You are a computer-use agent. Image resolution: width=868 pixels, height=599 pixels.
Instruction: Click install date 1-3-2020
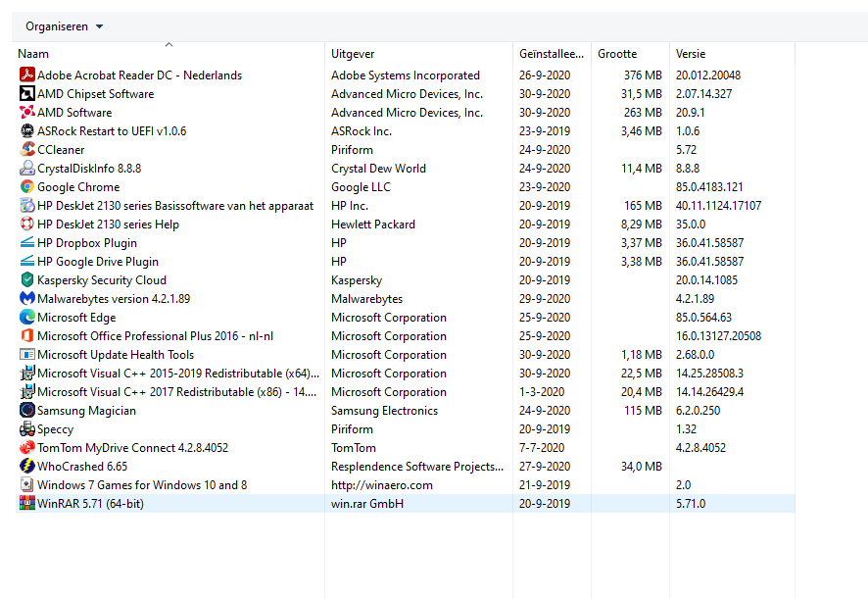pyautogui.click(x=542, y=392)
